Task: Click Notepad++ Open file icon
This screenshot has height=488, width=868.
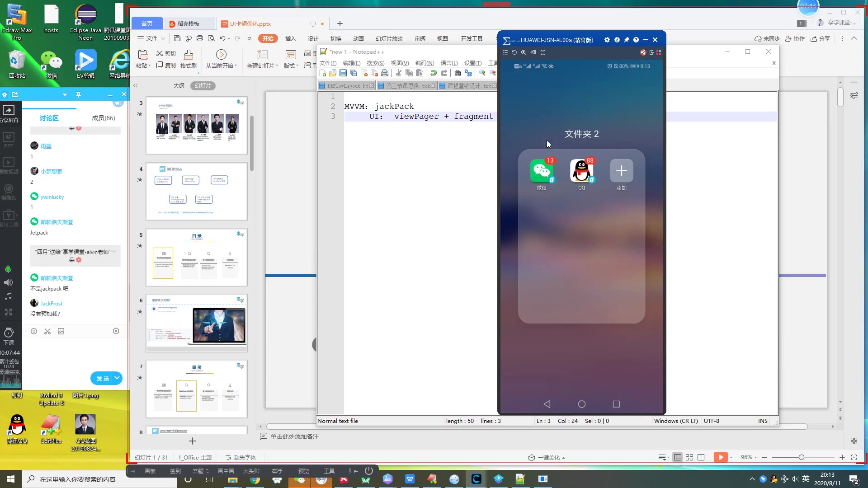Action: pyautogui.click(x=332, y=73)
